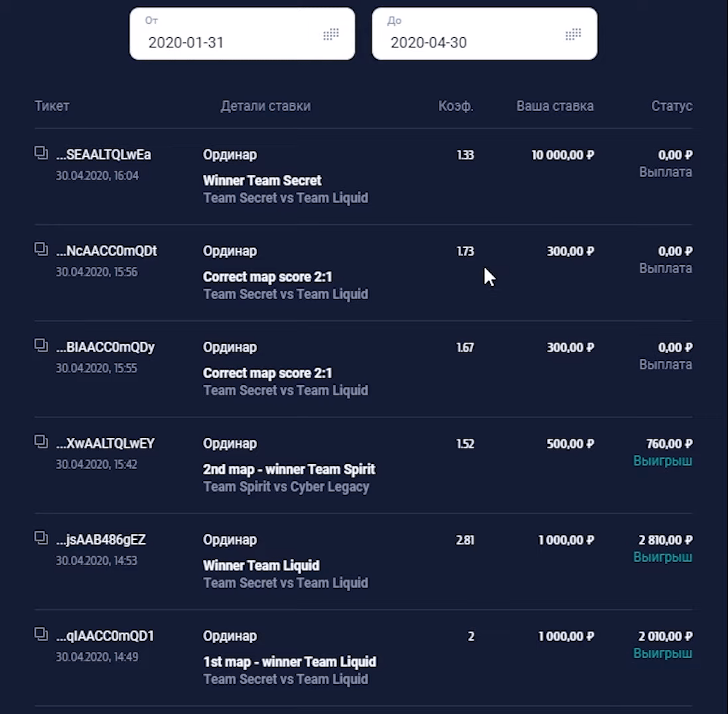
Task: Copy ticket ID ...XwAALTQLwEY icon
Action: (41, 441)
